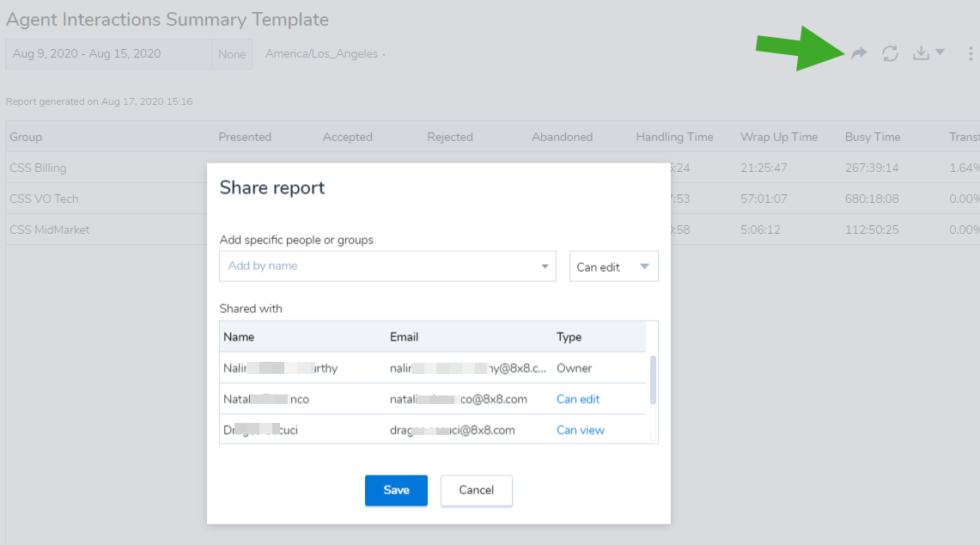Click the Type column header in Shared with

[x=569, y=337]
